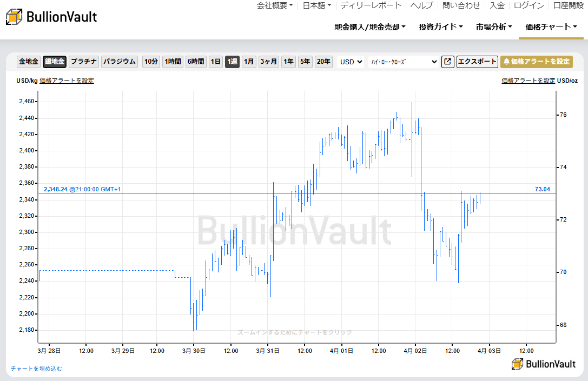The height and width of the screenshot is (381, 588).
Task: Open the USD currency dropdown
Action: (350, 62)
